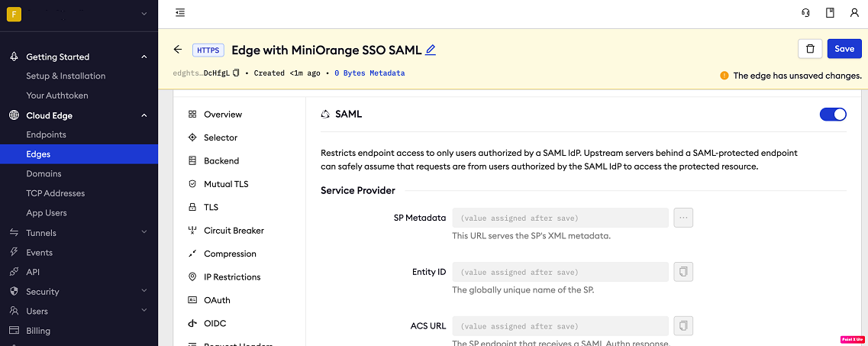
Task: Navigate to Endpoints in sidebar
Action: pyautogui.click(x=46, y=134)
